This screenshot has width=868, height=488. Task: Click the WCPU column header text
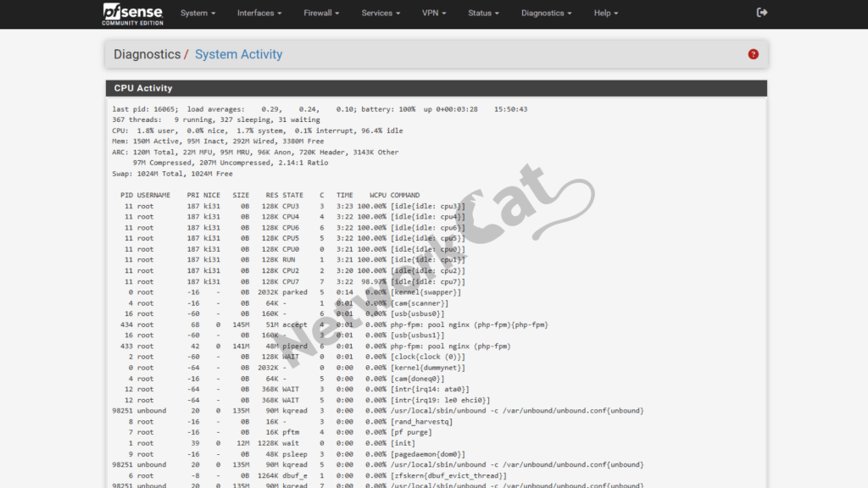click(x=377, y=195)
